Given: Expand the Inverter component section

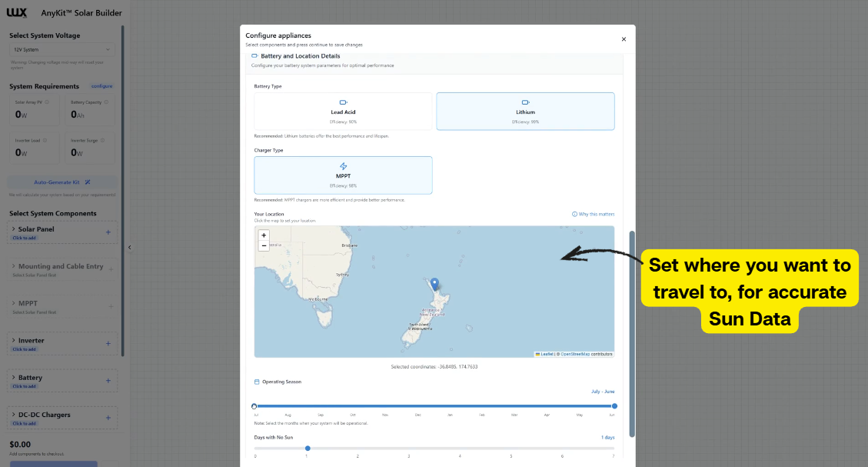Looking at the screenshot, I should [31, 341].
